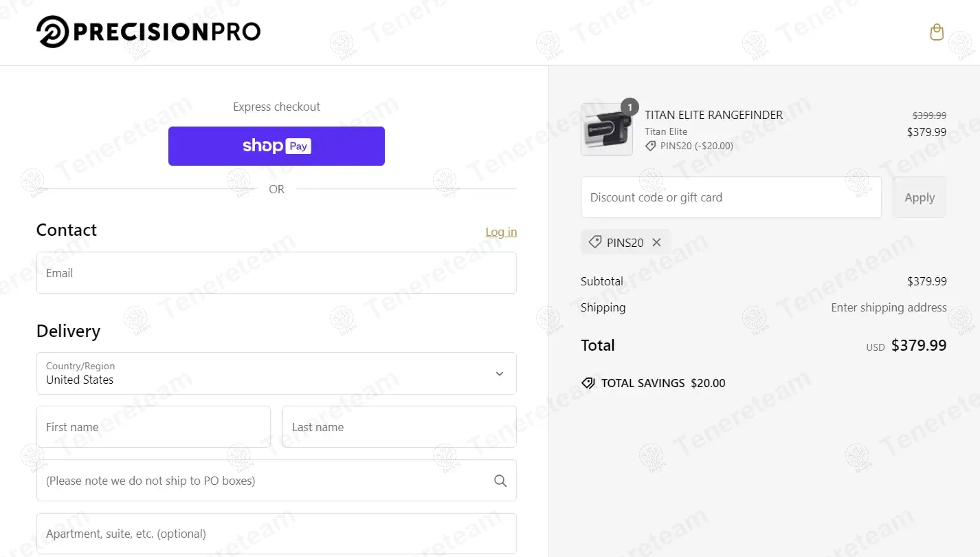The height and width of the screenshot is (557, 980).
Task: Focus the street address field
Action: (261, 481)
